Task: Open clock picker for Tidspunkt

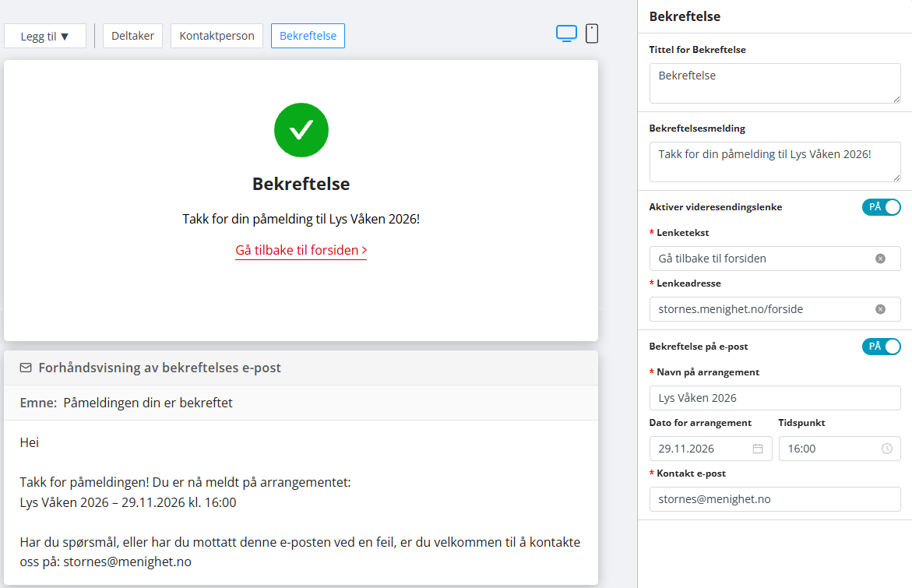Action: (886, 449)
